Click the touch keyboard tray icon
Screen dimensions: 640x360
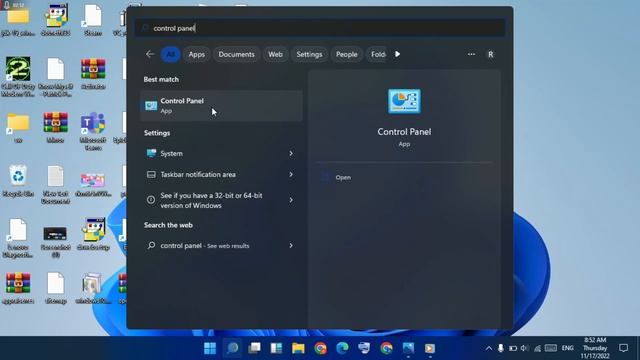pyautogui.click(x=551, y=348)
